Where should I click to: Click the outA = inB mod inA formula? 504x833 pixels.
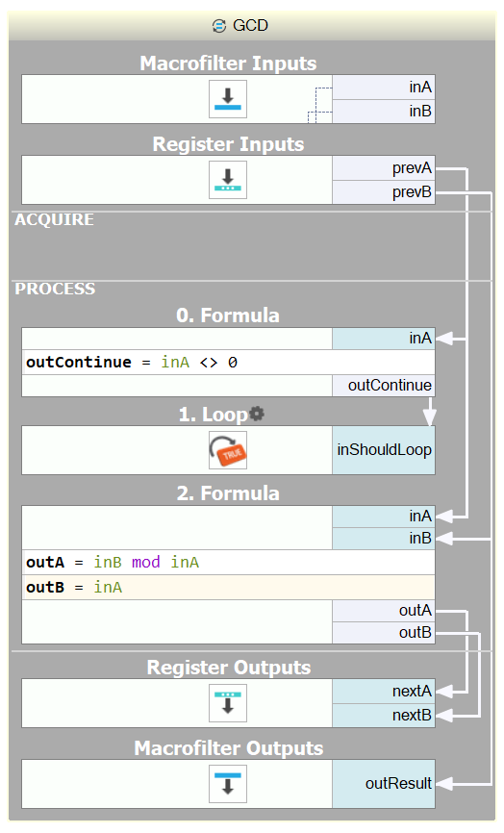[x=228, y=562]
